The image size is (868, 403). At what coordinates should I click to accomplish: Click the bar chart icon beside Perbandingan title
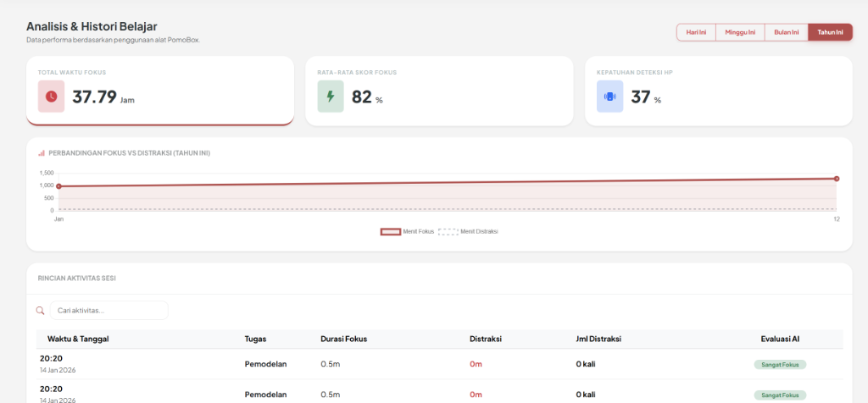(x=42, y=153)
